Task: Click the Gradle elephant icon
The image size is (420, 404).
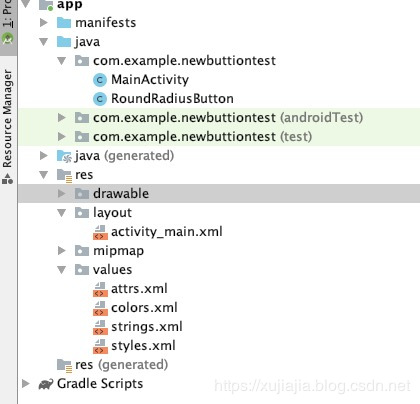Action: [46, 384]
